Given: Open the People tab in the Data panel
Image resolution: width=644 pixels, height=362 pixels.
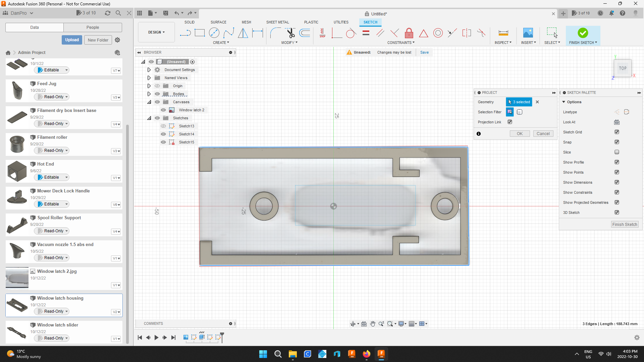Looking at the screenshot, I should 93,27.
